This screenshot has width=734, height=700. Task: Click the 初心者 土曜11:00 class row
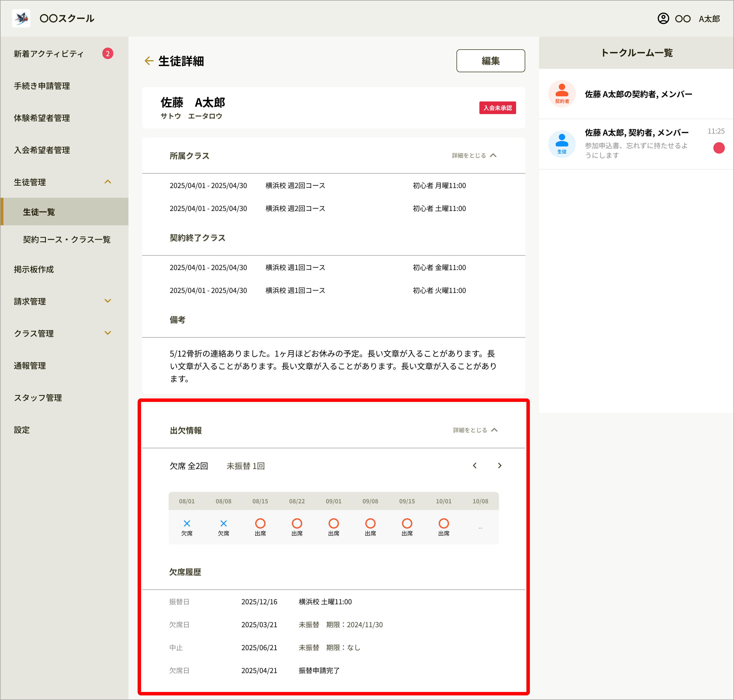click(334, 209)
